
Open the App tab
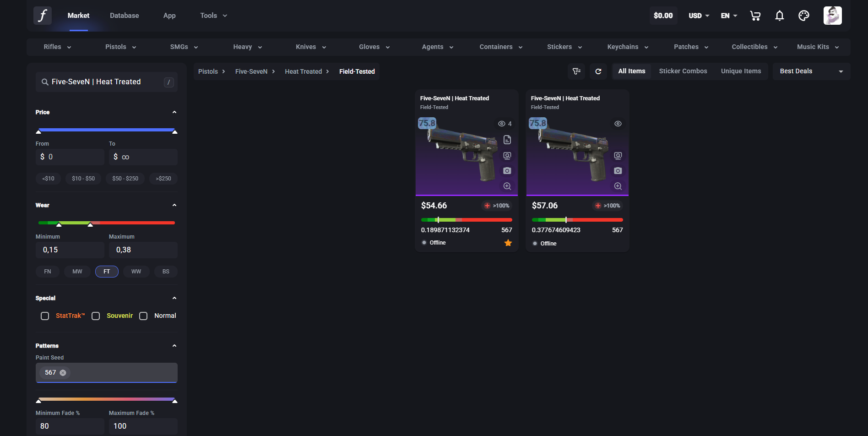coord(169,16)
